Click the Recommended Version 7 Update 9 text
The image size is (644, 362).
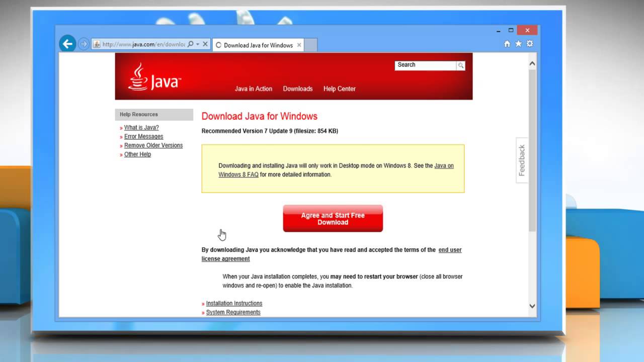click(270, 131)
